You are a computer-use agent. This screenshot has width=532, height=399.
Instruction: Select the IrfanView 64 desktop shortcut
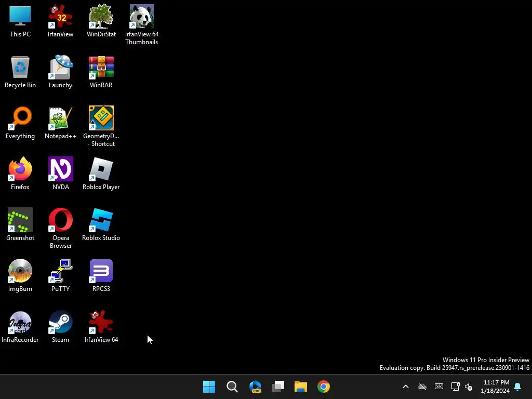[101, 326]
